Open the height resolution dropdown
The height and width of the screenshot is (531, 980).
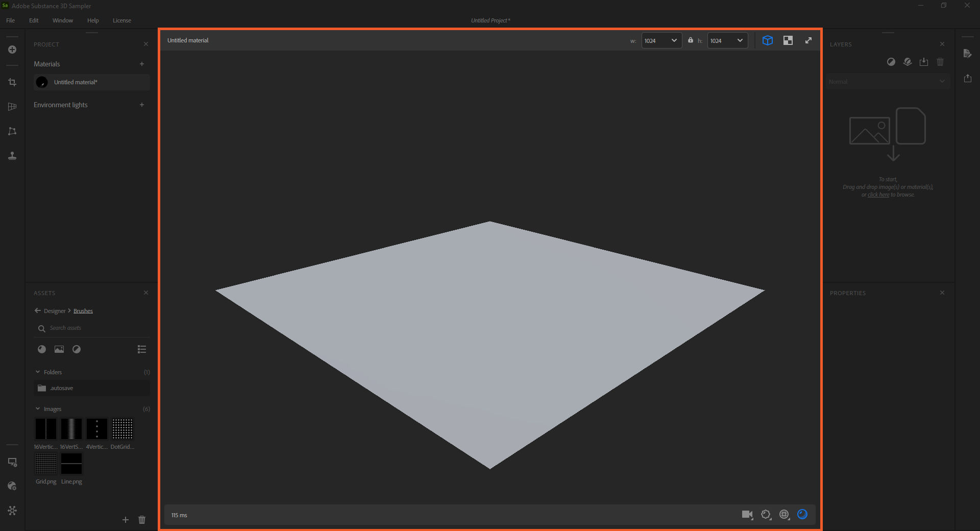point(727,40)
